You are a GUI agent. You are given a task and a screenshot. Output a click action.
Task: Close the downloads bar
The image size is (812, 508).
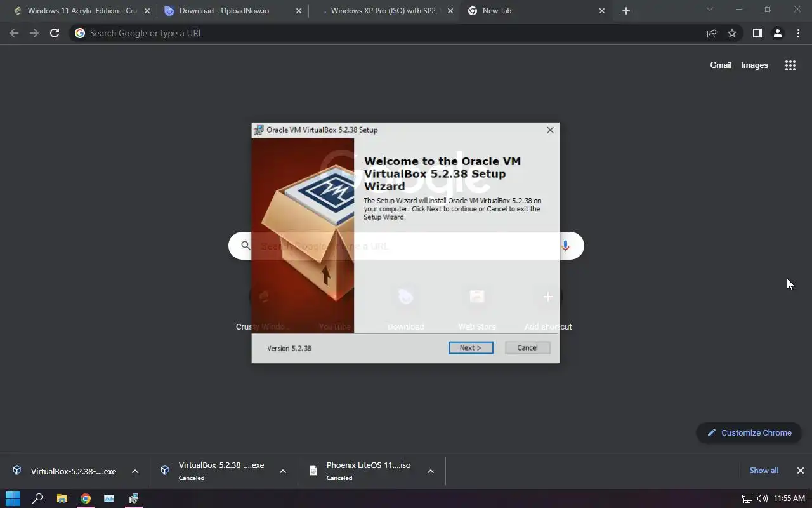point(801,471)
